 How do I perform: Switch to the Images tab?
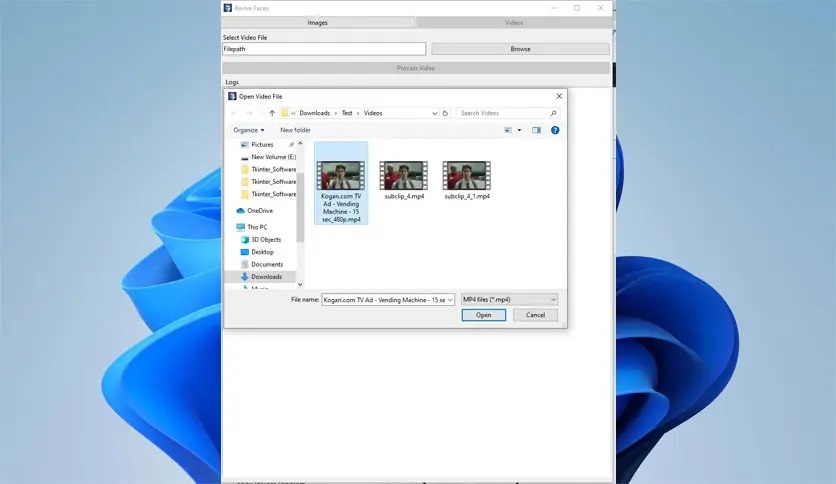(318, 23)
